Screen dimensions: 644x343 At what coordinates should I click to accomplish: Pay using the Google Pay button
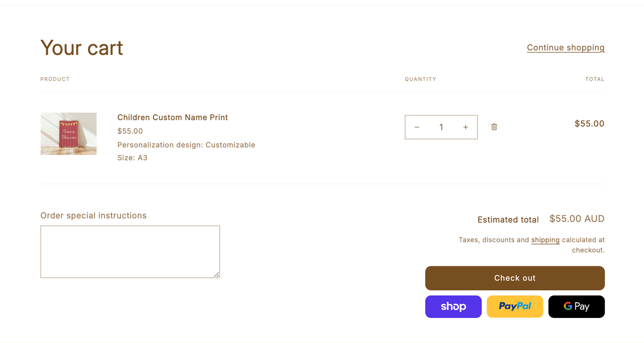(576, 306)
